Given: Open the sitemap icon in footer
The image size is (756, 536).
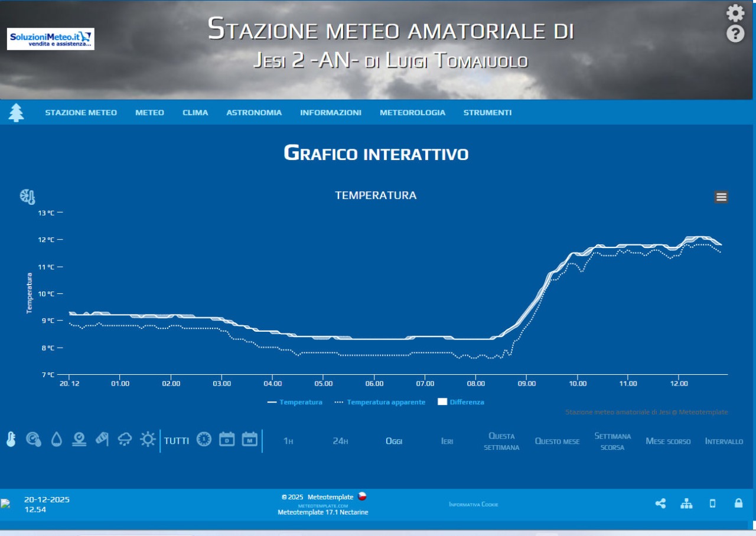Looking at the screenshot, I should [686, 504].
